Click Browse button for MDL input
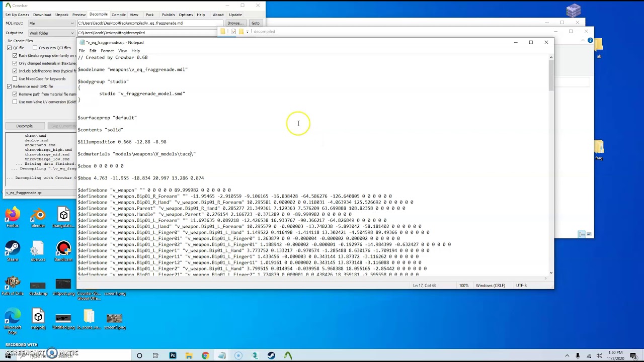This screenshot has width=644, height=362. point(235,23)
